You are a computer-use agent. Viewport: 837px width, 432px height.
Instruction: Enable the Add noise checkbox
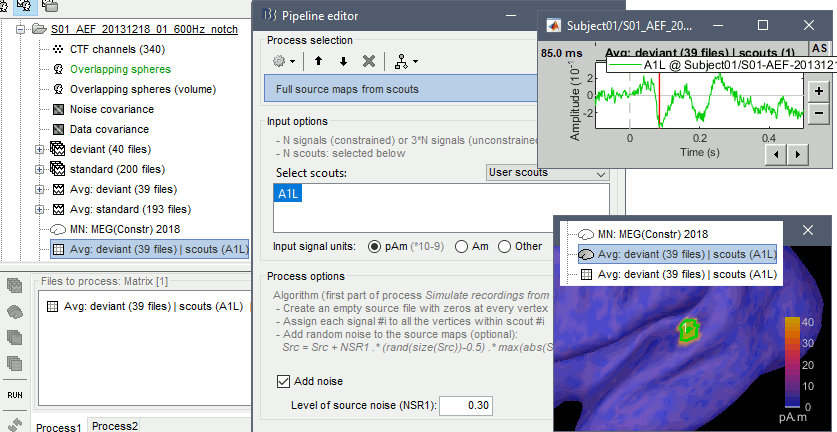pos(283,381)
